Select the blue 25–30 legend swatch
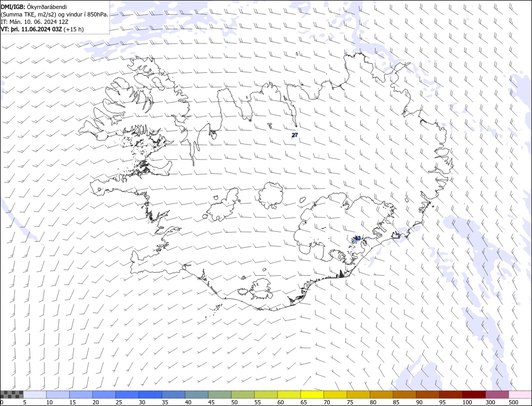The image size is (532, 406). tap(127, 394)
